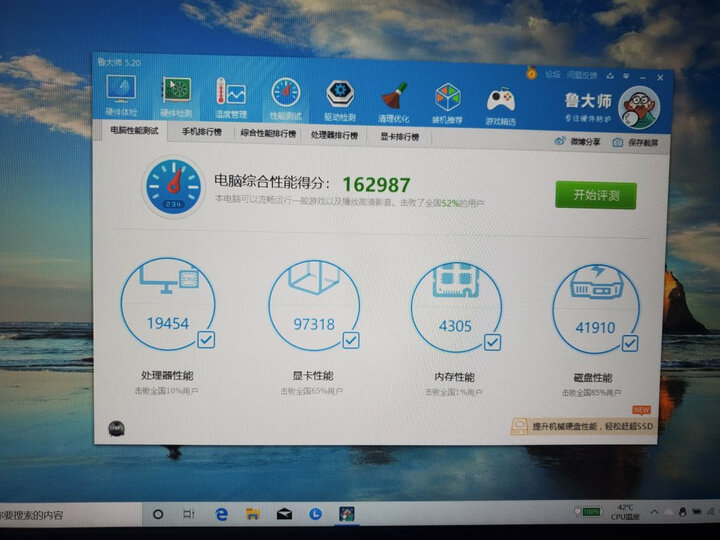Click the 显卡性能 label
This screenshot has height=540, width=720.
pyautogui.click(x=313, y=376)
